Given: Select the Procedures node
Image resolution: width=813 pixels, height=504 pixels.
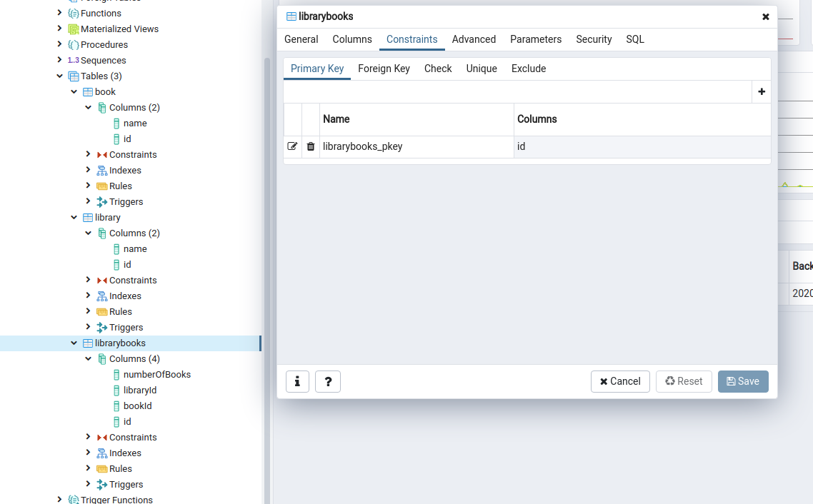Looking at the screenshot, I should click(x=104, y=44).
